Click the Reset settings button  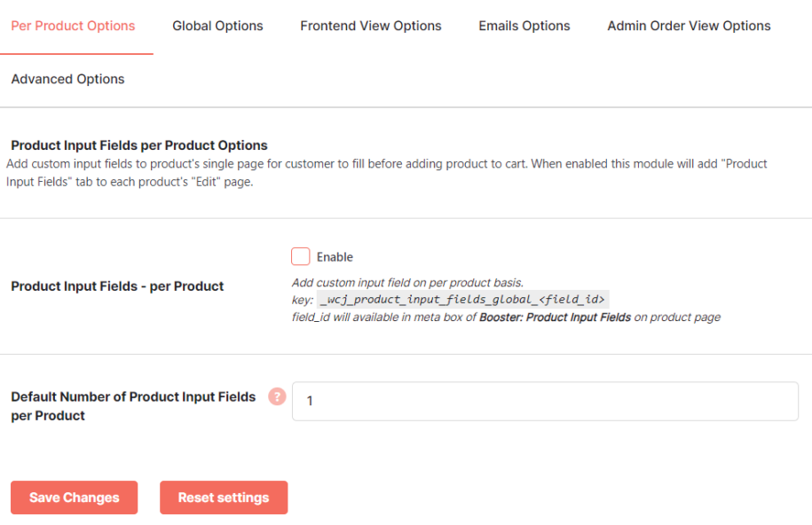(x=224, y=498)
